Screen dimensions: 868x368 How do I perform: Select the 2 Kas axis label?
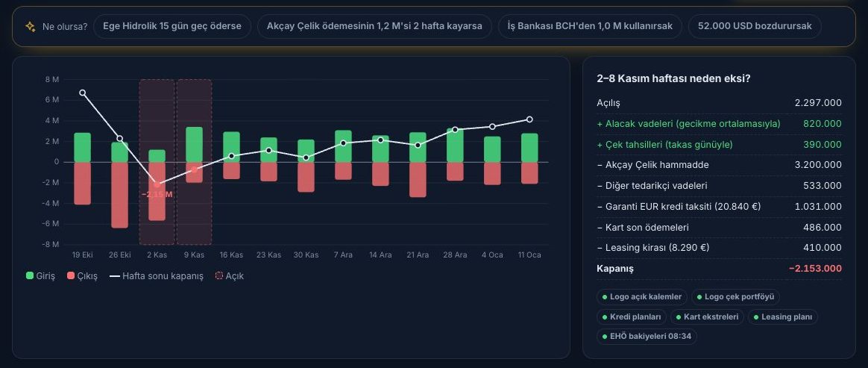click(157, 255)
